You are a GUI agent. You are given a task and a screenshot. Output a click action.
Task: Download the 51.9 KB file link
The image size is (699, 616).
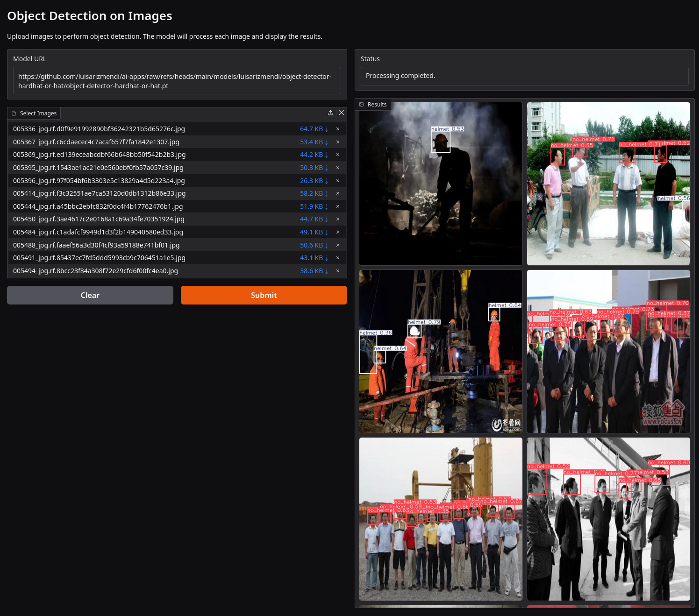tap(314, 206)
